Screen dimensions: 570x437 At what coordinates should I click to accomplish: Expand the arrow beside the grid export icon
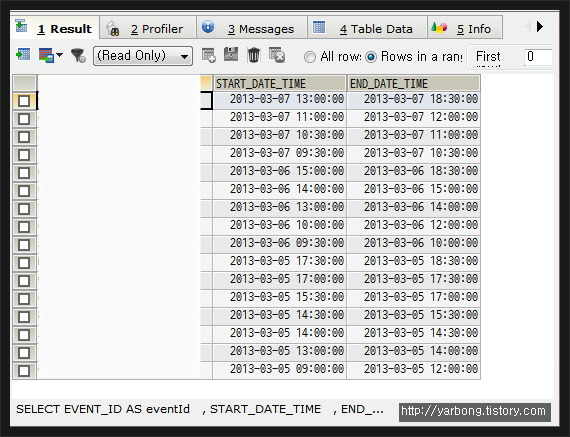(x=60, y=55)
